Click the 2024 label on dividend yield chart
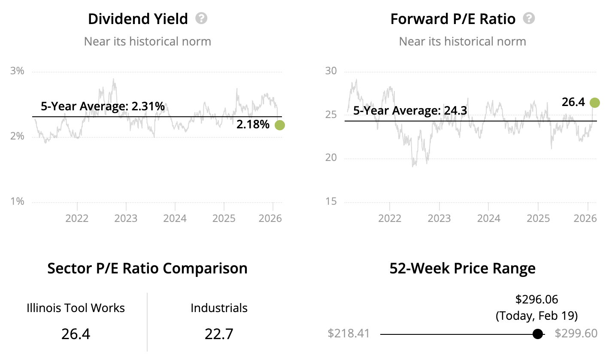The height and width of the screenshot is (364, 612). point(175,218)
